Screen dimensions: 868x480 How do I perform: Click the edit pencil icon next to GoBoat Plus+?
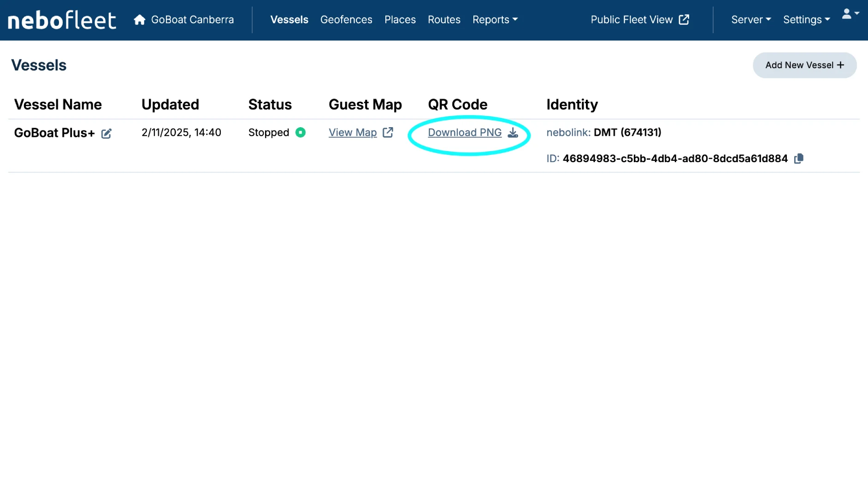[106, 134]
